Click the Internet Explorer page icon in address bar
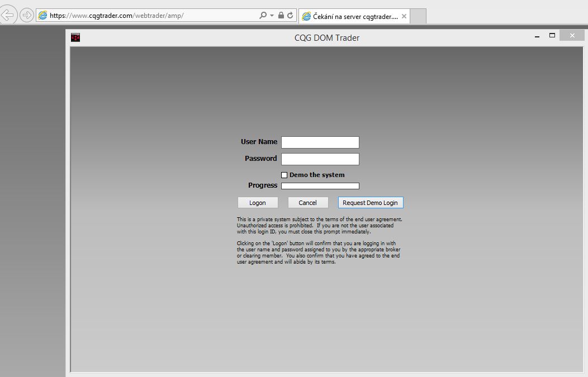This screenshot has height=377, width=588. (x=42, y=16)
